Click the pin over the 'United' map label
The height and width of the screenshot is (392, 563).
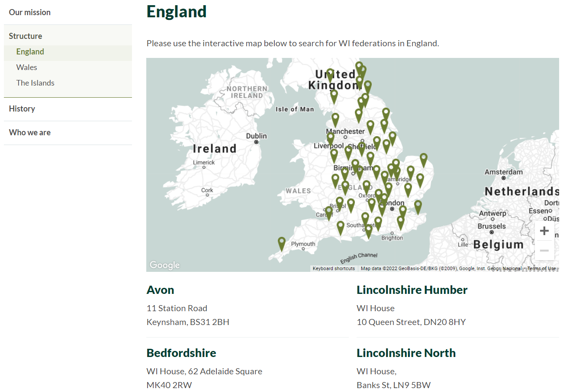click(x=330, y=76)
